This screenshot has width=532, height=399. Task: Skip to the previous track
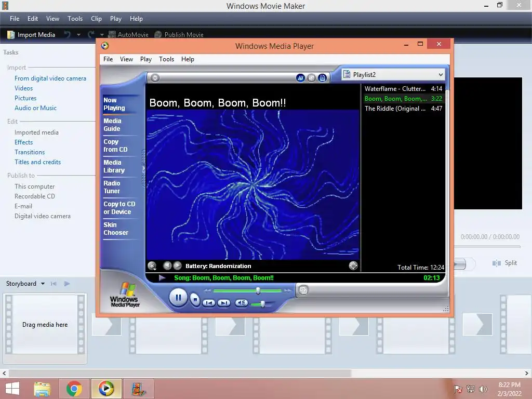[209, 303]
